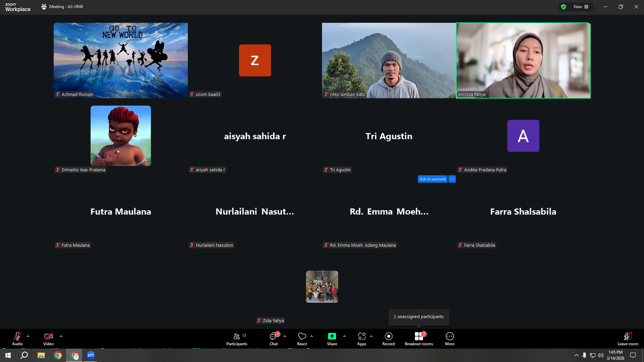The height and width of the screenshot is (362, 644).
Task: Start recording with the Record button
Action: point(388,339)
